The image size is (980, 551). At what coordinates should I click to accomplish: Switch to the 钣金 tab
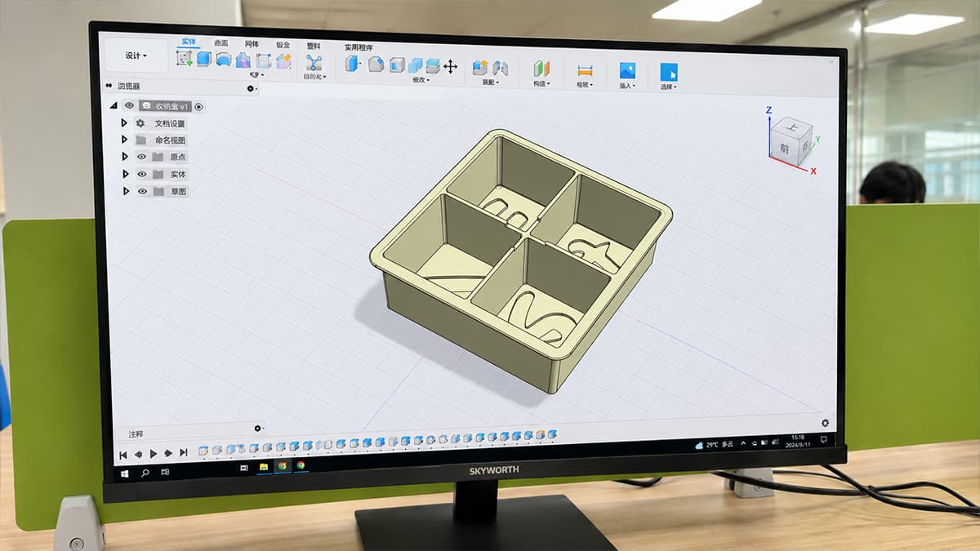click(x=283, y=45)
